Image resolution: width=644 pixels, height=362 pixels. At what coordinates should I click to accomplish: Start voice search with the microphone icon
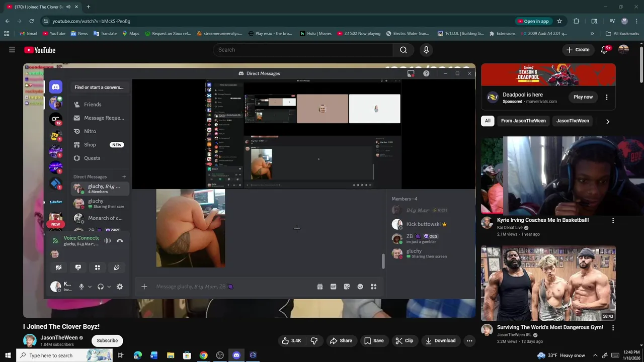coord(426,50)
